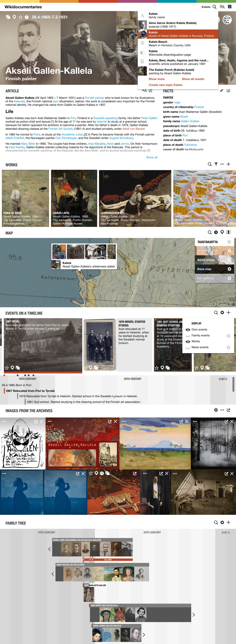236x644 pixels.
Task: Open Poika ja varis artwork thumbnail
Action: [x=25, y=198]
